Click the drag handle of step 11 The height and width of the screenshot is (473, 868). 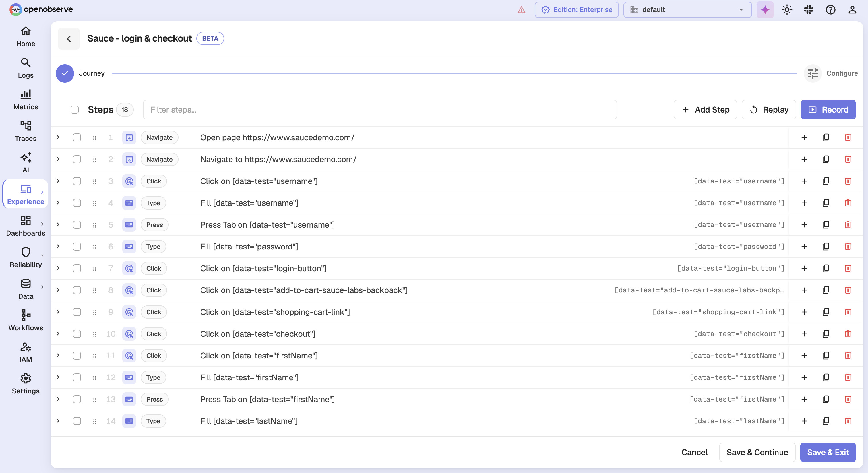tap(95, 356)
